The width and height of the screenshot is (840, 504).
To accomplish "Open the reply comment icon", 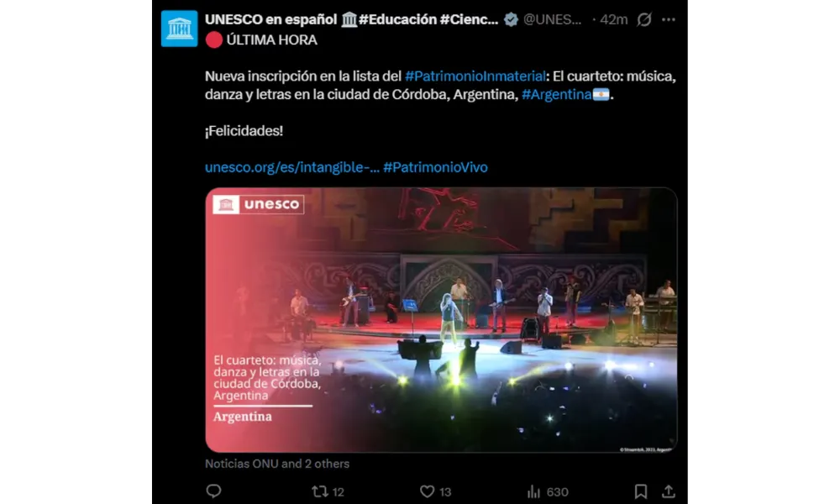I will coord(213,491).
